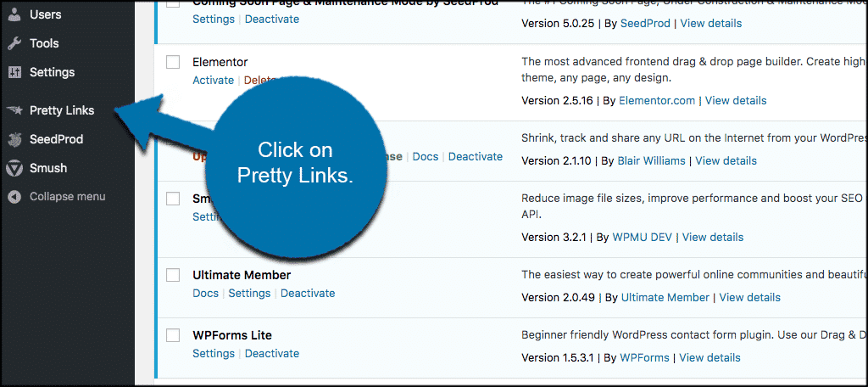Collapse the admin menu
868x387 pixels.
67,197
